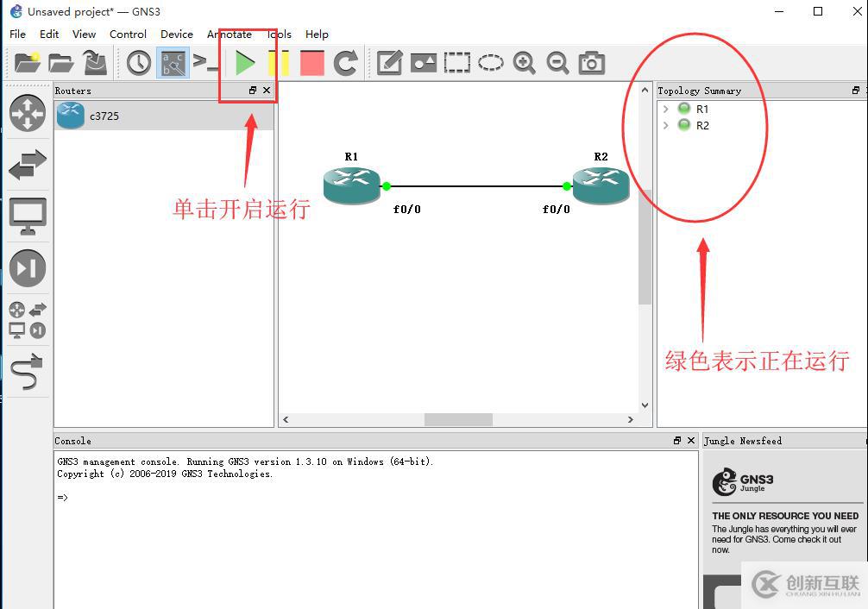Click the New blank project icon
Screen dimensions: 868x609
point(27,62)
